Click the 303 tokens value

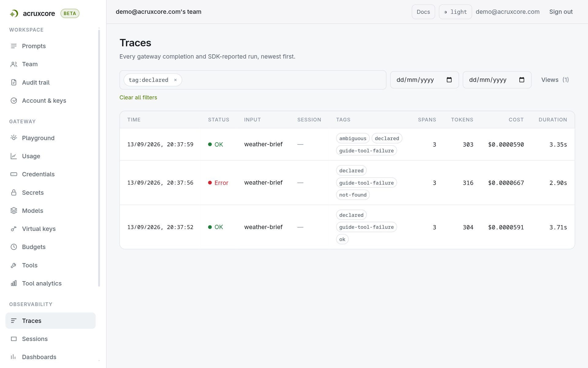coord(468,144)
